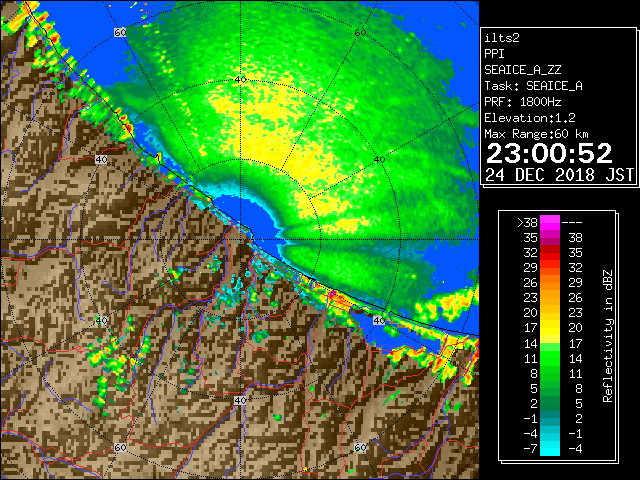Click the 'Reflectivity in dBZ' legend title
The image size is (640, 480).
pos(607,336)
